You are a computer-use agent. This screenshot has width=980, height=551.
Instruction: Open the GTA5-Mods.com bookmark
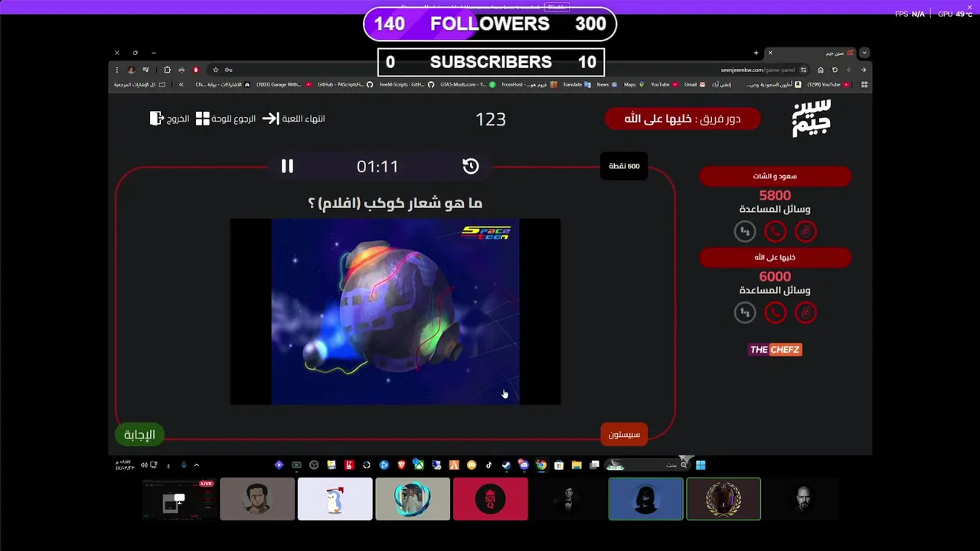(467, 84)
